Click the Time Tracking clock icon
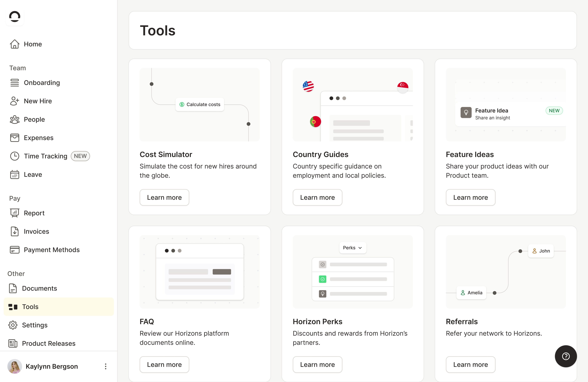Viewport: 588px width, 382px height. 15,156
